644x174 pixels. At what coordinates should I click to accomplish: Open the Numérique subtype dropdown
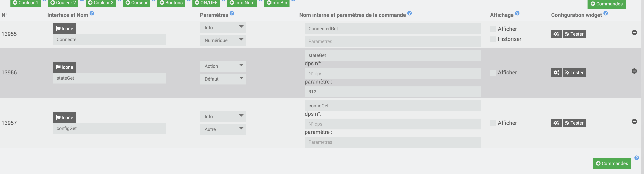(x=223, y=40)
